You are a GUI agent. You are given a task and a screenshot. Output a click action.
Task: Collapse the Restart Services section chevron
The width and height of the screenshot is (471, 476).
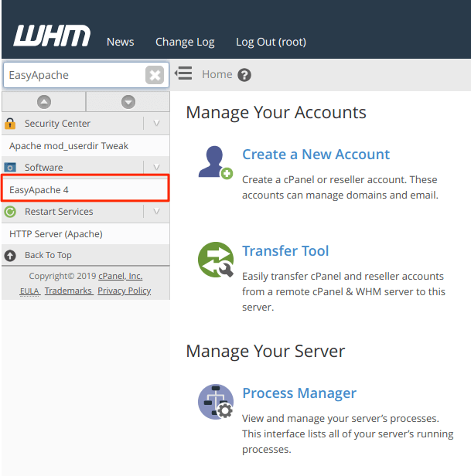[x=156, y=212]
